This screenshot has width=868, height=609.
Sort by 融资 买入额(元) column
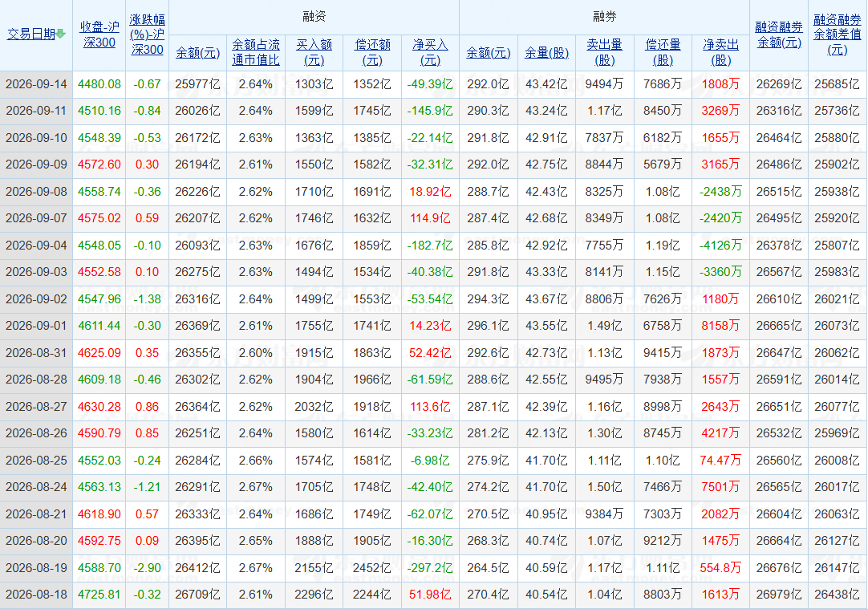314,53
